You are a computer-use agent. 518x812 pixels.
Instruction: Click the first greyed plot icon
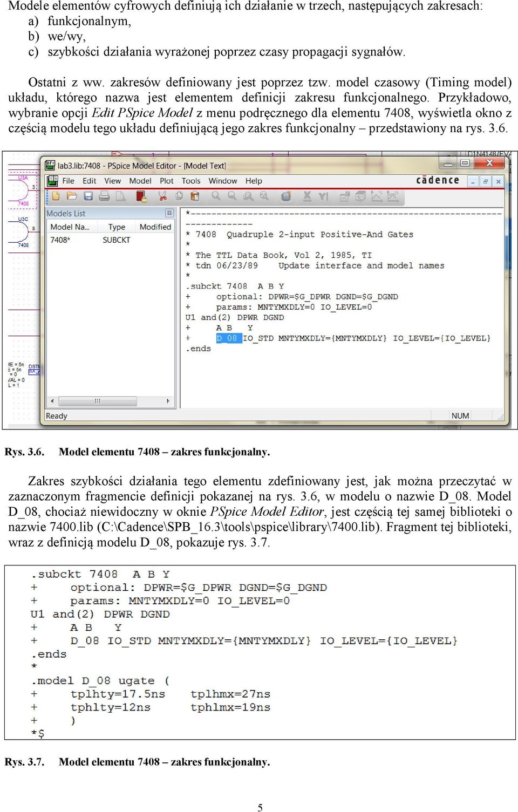click(x=344, y=196)
